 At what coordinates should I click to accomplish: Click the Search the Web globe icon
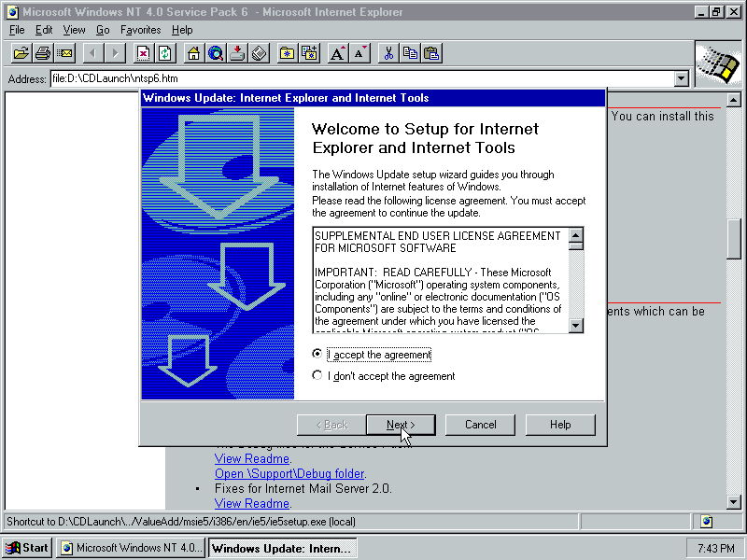(216, 53)
